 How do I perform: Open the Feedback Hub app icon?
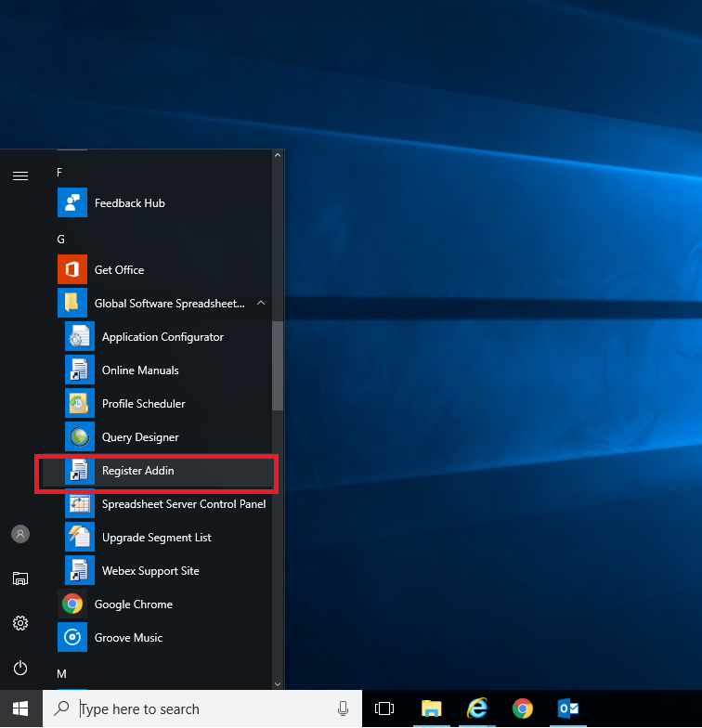72,203
